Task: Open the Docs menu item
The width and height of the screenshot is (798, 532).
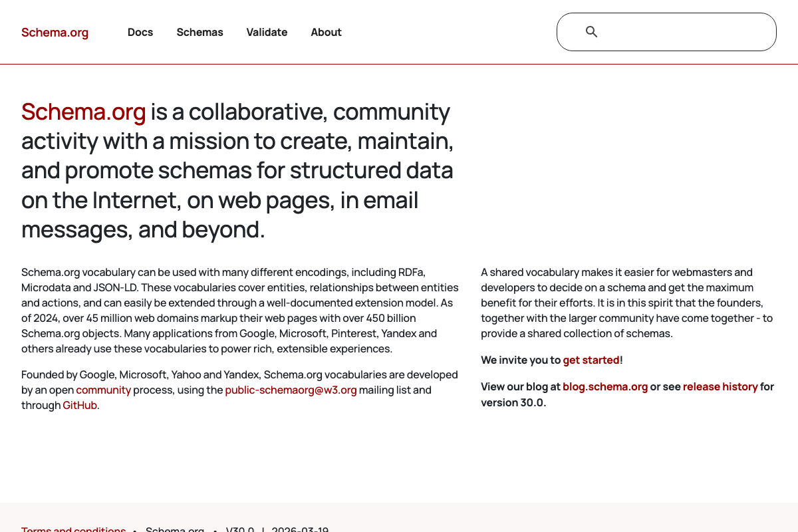Action: (140, 32)
